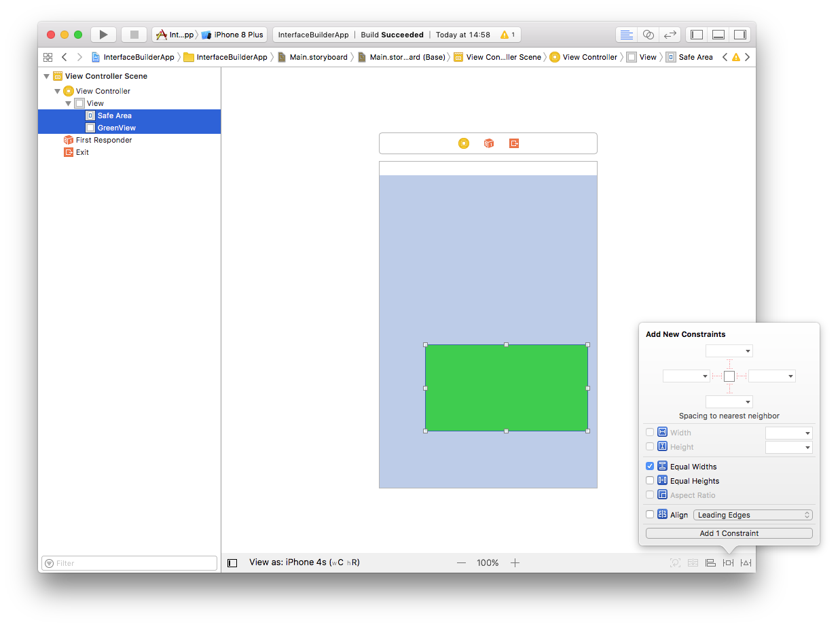This screenshot has width=840, height=627.
Task: Select Main.storyboard in the breadcrumb bar
Action: point(318,57)
